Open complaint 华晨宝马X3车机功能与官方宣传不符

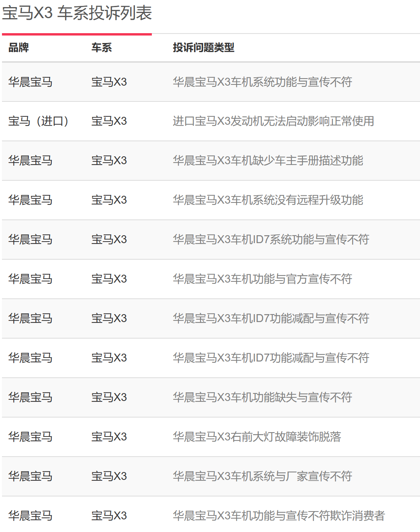262,279
